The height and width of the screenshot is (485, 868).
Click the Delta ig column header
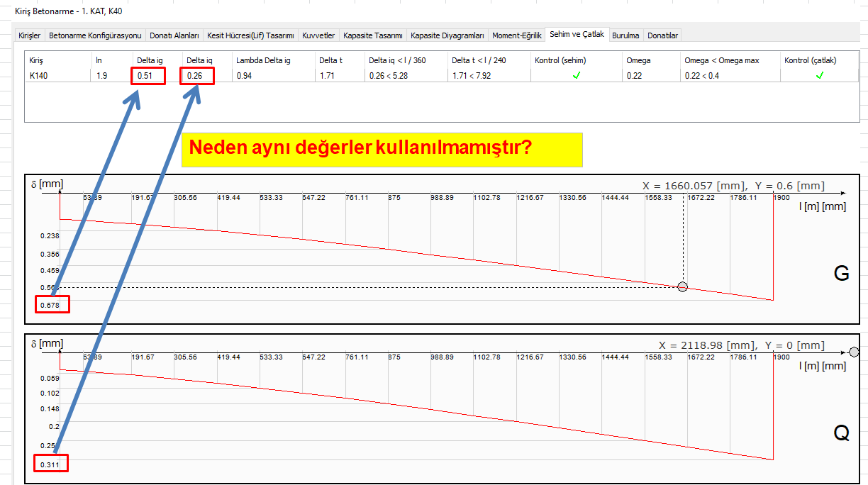[x=150, y=60]
